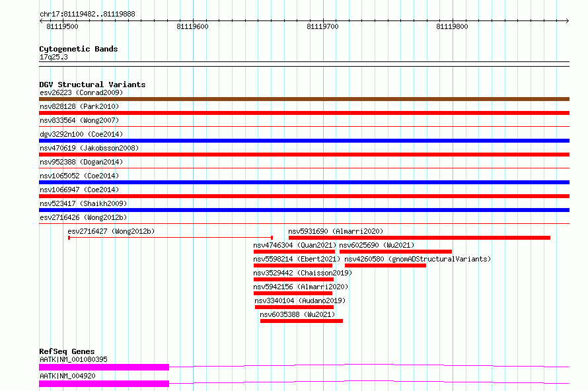588x391 pixels.
Task: Click the magenta exon block of AATK|NM_001080395
Action: [104, 367]
